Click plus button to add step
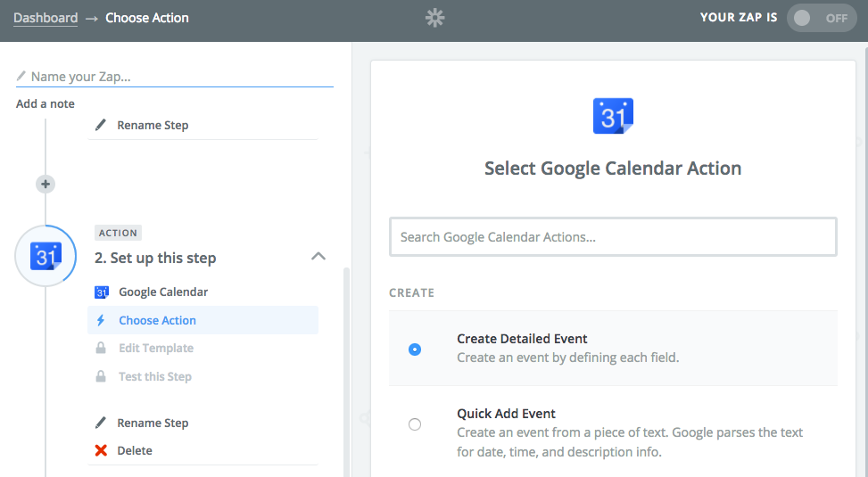The image size is (868, 477). pos(45,184)
